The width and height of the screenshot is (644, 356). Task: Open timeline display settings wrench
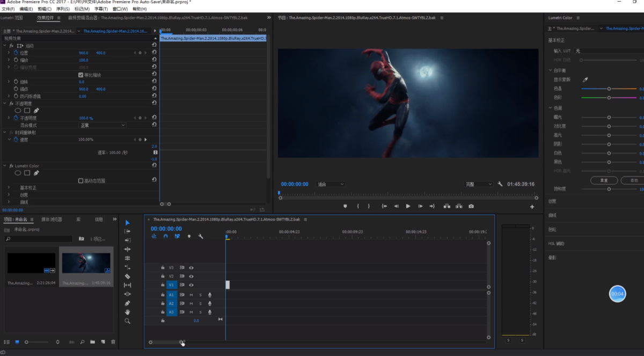(x=201, y=236)
